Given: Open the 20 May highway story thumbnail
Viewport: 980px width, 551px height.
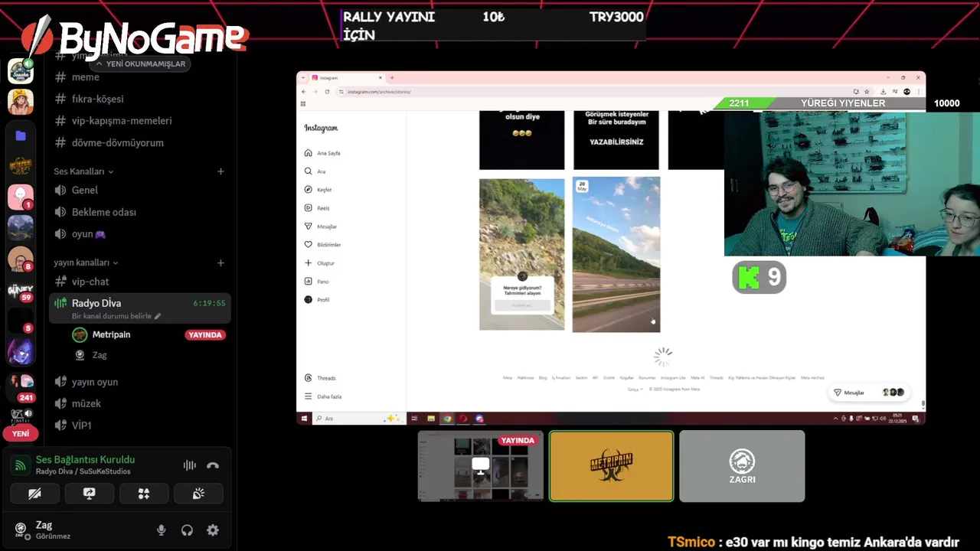Looking at the screenshot, I should [616, 255].
